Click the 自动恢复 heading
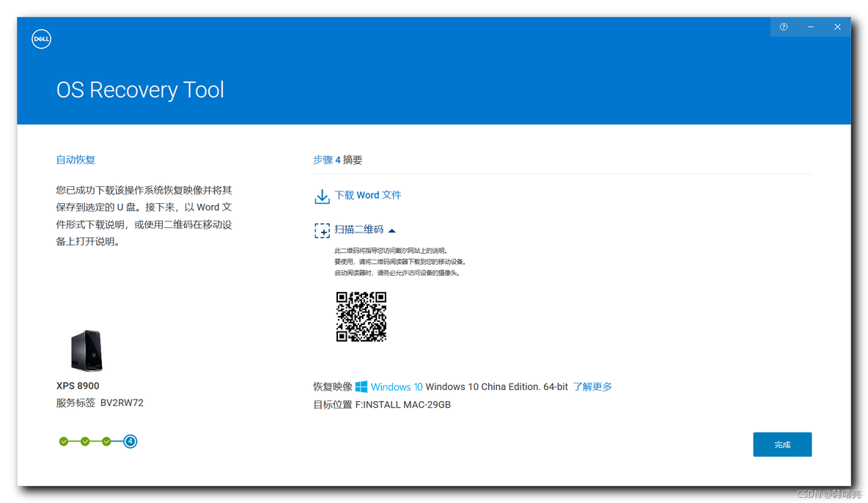 [x=76, y=160]
